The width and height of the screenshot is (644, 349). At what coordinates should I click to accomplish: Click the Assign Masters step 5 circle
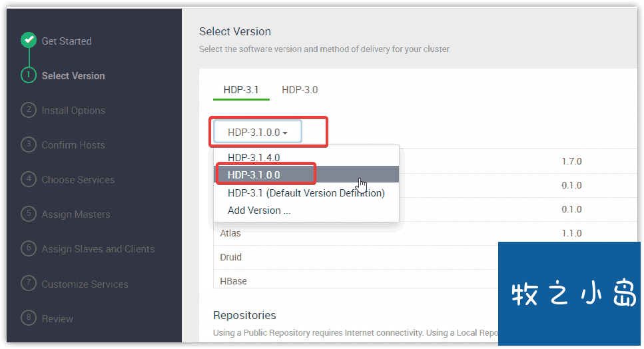point(29,214)
